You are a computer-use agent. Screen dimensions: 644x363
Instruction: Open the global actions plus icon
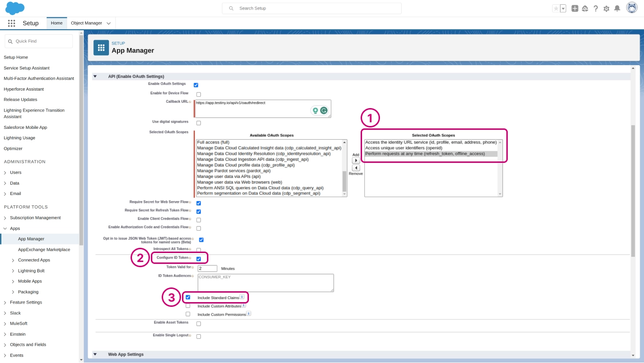[x=575, y=8]
